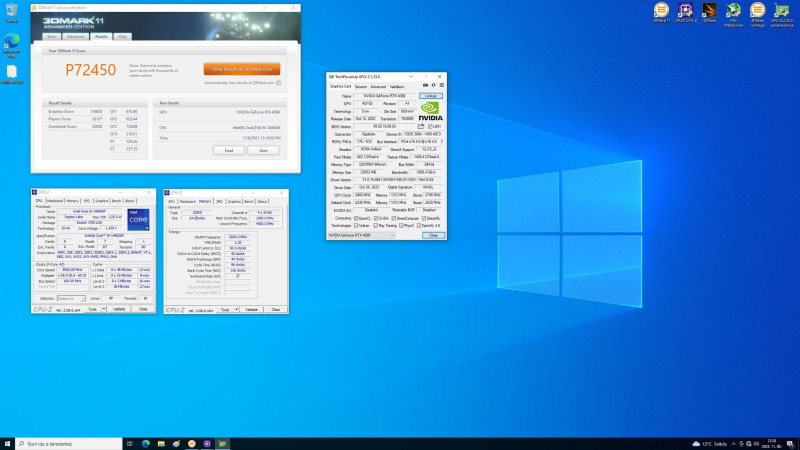Open the Help tab in 3DMark 11
This screenshot has width=800, height=450.
(122, 37)
